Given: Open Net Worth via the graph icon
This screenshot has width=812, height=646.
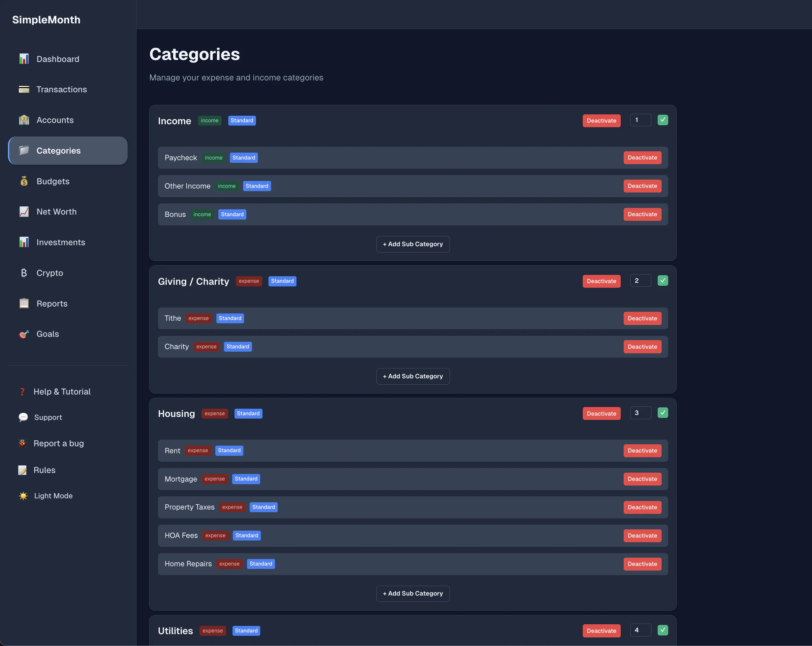Looking at the screenshot, I should click(x=24, y=212).
